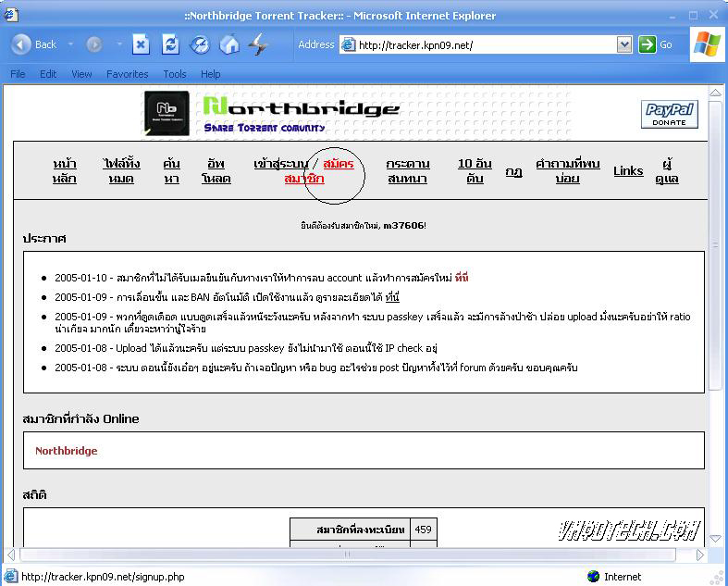The image size is (728, 586).
Task: Open the Forward history dropdown arrow
Action: pyautogui.click(x=119, y=44)
